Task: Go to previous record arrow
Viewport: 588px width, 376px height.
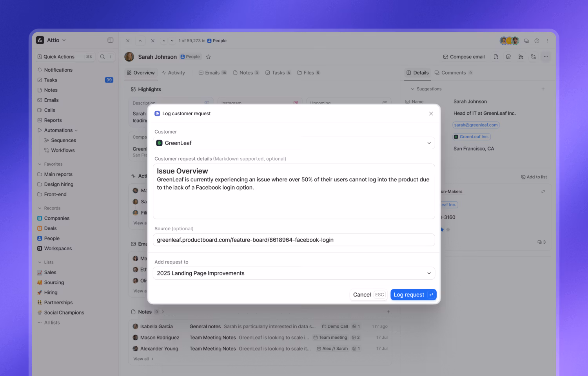Action: pyautogui.click(x=164, y=41)
